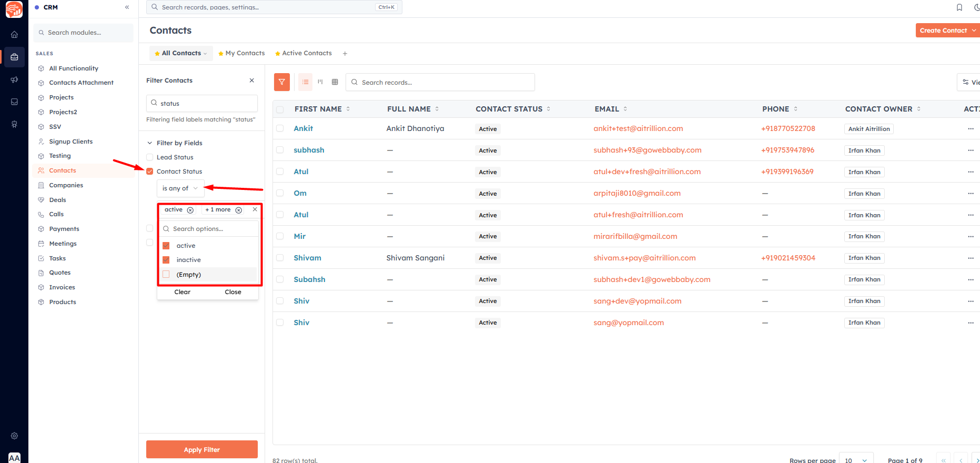Open row actions menu for Ankit
This screenshot has width=980, height=463.
pos(971,129)
